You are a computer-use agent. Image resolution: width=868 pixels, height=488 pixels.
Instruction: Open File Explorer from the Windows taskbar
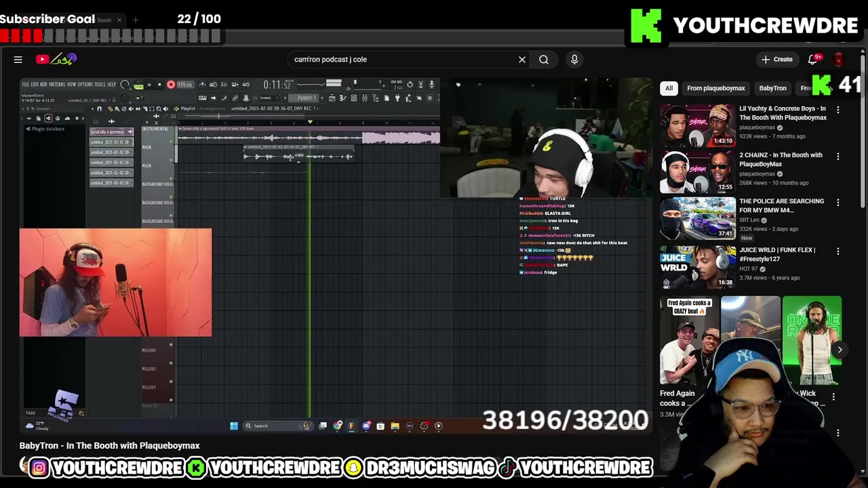(395, 426)
